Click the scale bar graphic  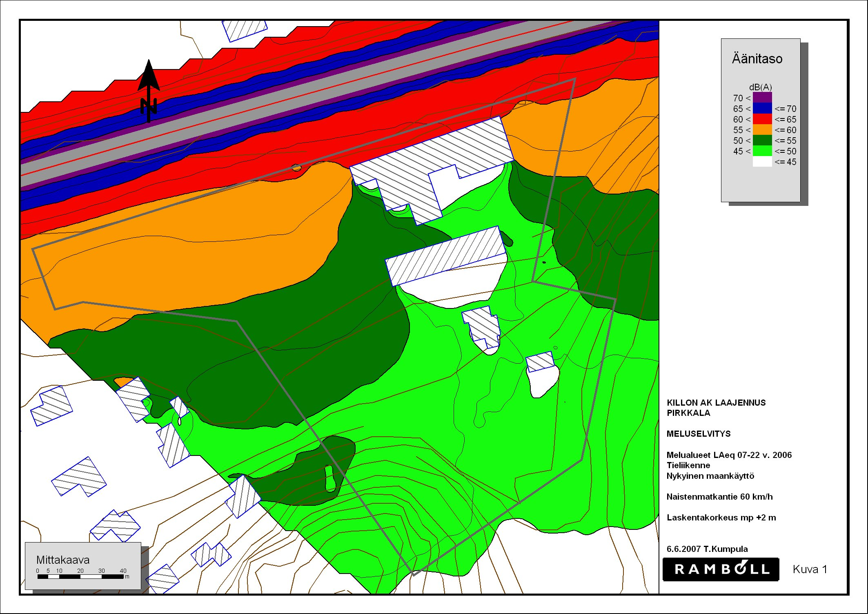point(80,577)
